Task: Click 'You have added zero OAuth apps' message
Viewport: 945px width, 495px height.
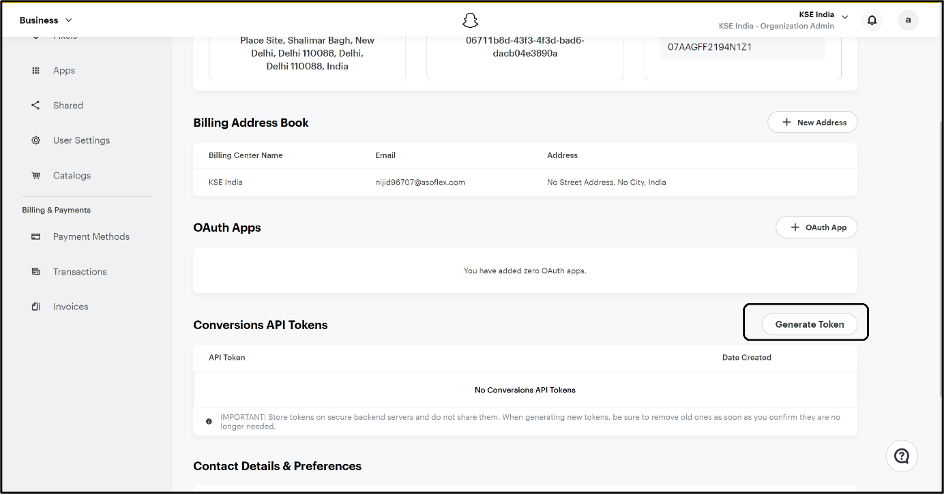Action: tap(525, 271)
